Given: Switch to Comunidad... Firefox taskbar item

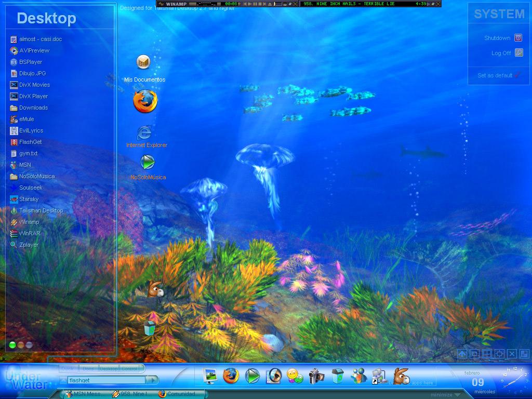Looking at the screenshot, I should click(x=178, y=394).
